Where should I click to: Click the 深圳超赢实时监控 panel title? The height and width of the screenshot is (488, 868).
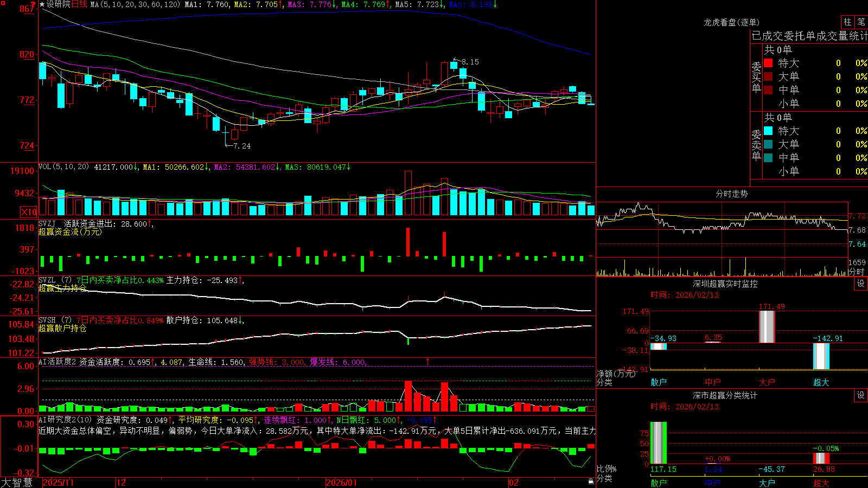tap(725, 284)
